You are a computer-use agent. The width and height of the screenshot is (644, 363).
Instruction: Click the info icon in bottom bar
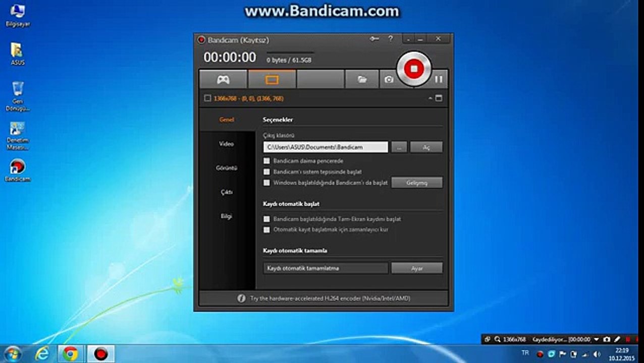(241, 298)
